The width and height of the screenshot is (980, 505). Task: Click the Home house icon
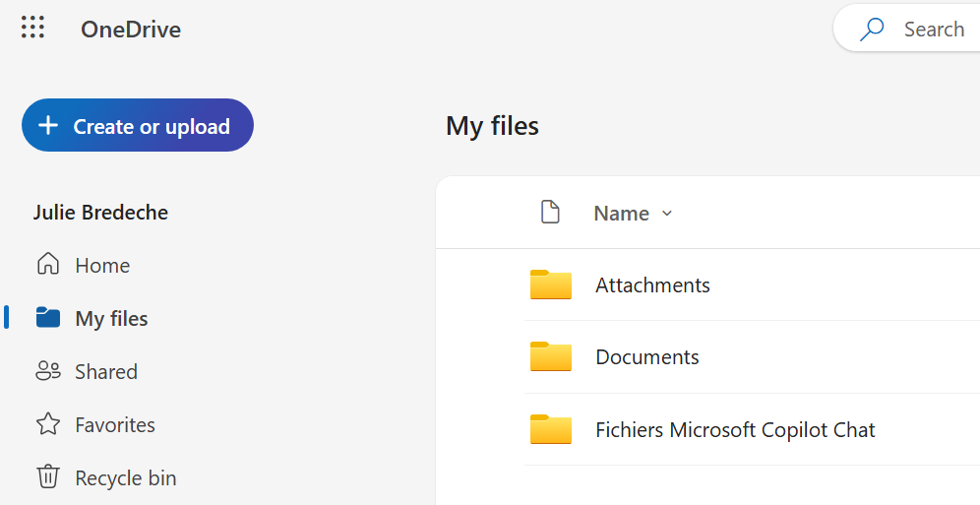coord(47,265)
